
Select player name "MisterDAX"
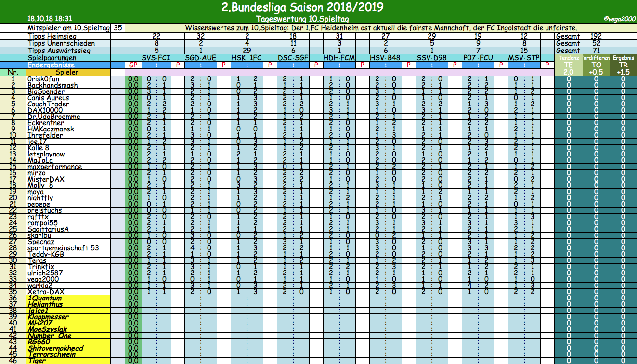[x=47, y=179]
